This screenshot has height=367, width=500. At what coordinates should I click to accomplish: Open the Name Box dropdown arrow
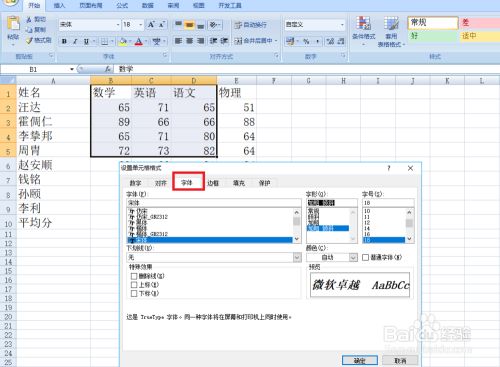point(72,69)
